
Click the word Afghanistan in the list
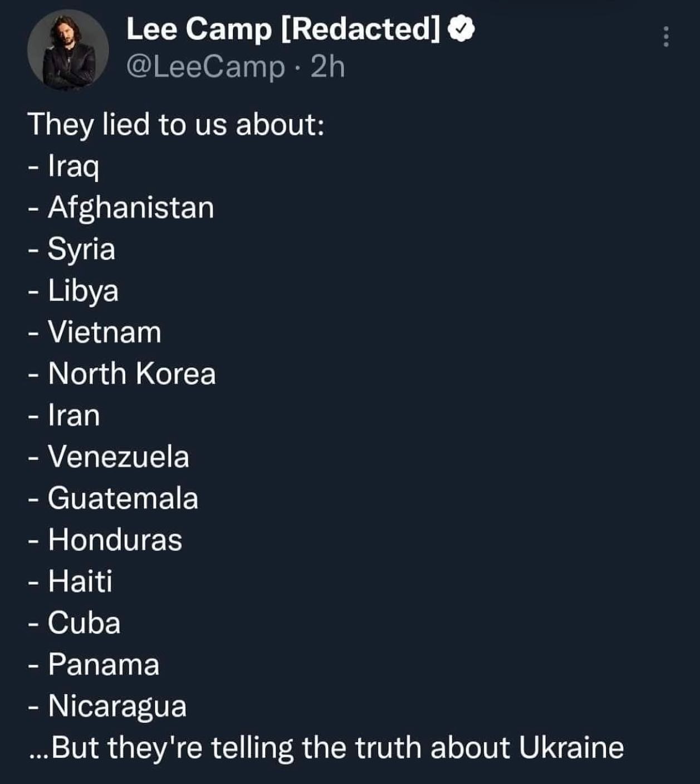coord(131,207)
